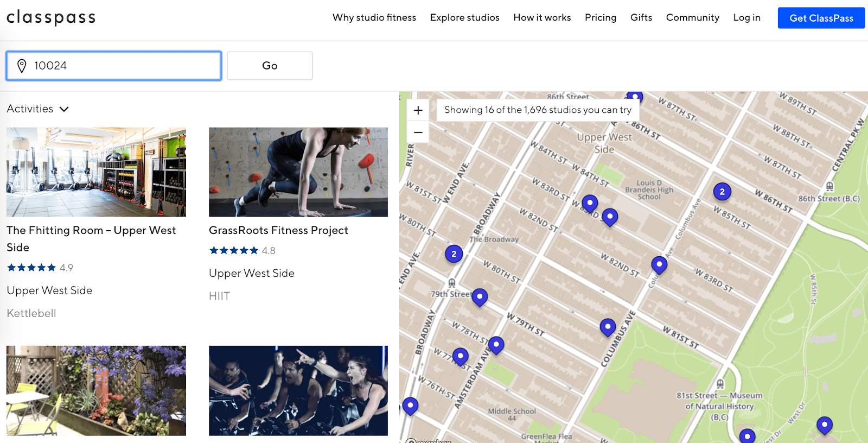Viewport: 868px width, 443px height.
Task: Click GrassRoots Fitness Project title
Action: point(278,230)
